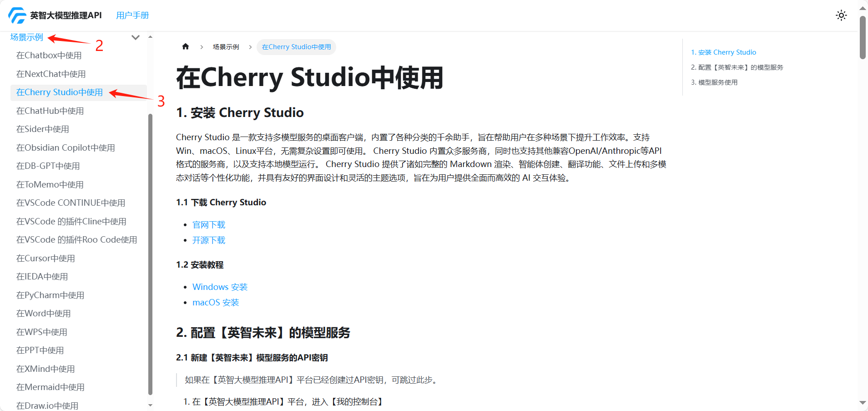Click the heading 1. 安装 Cherry Studio
The height and width of the screenshot is (411, 868).
tap(240, 112)
